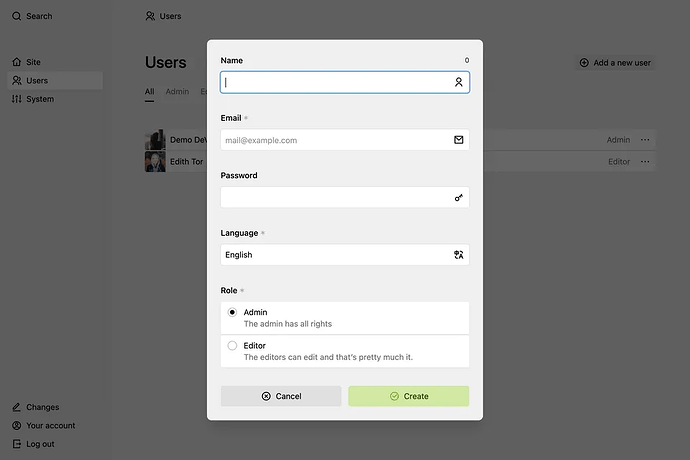Click the envelope icon in Email field

[459, 140]
